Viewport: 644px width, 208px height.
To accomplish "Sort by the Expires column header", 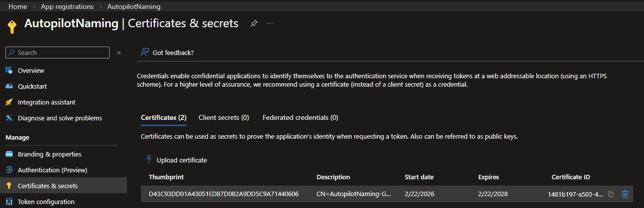I will pyautogui.click(x=488, y=177).
